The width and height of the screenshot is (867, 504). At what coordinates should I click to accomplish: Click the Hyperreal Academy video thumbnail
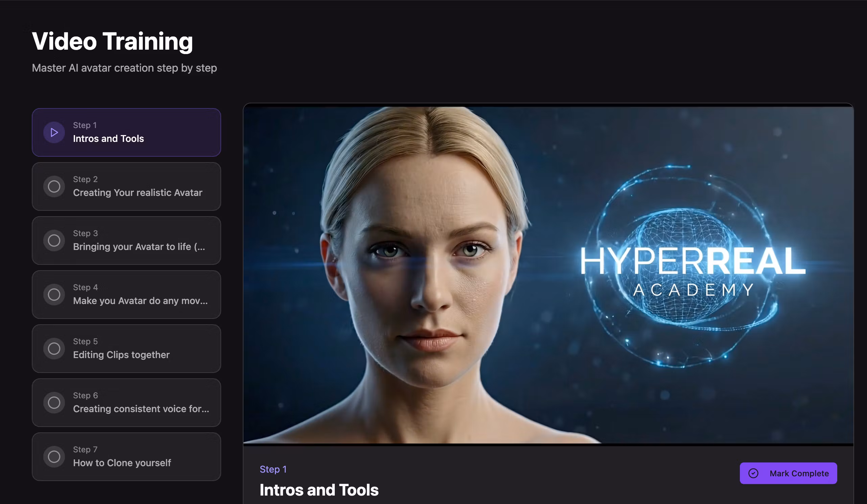pyautogui.click(x=548, y=275)
